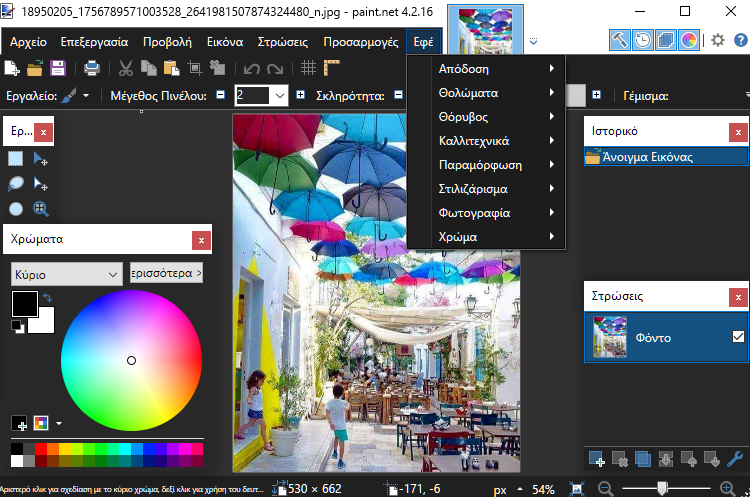Close the Ιστορικό panel
Screen dimensions: 750x497
click(737, 131)
